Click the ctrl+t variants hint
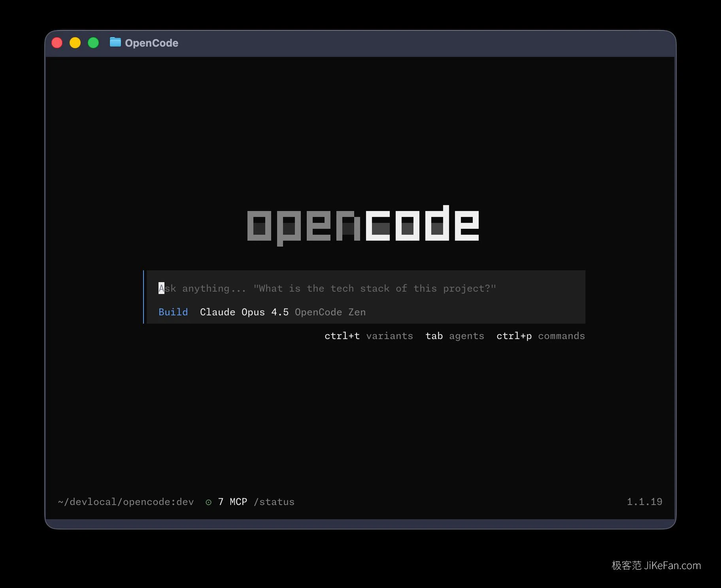Viewport: 721px width, 588px height. pyautogui.click(x=369, y=336)
